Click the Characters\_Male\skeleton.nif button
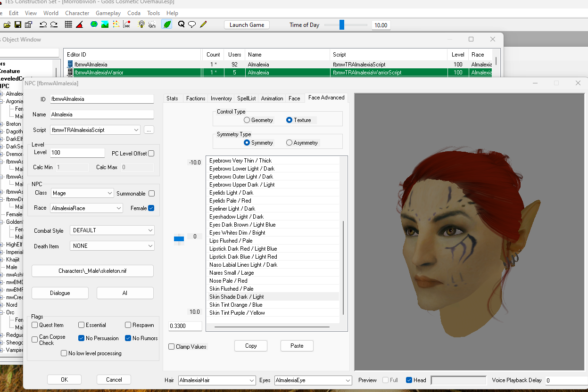Screen dimensions: 588x392 tap(92, 271)
